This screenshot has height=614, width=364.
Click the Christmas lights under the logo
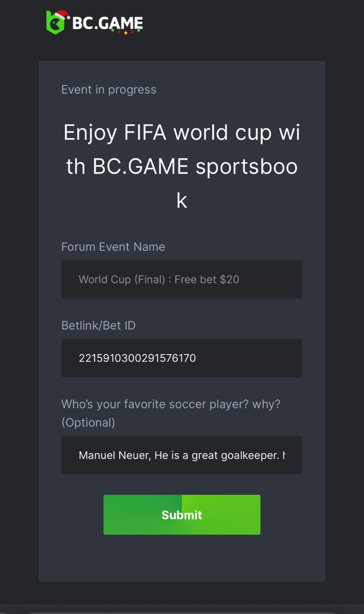tap(125, 32)
